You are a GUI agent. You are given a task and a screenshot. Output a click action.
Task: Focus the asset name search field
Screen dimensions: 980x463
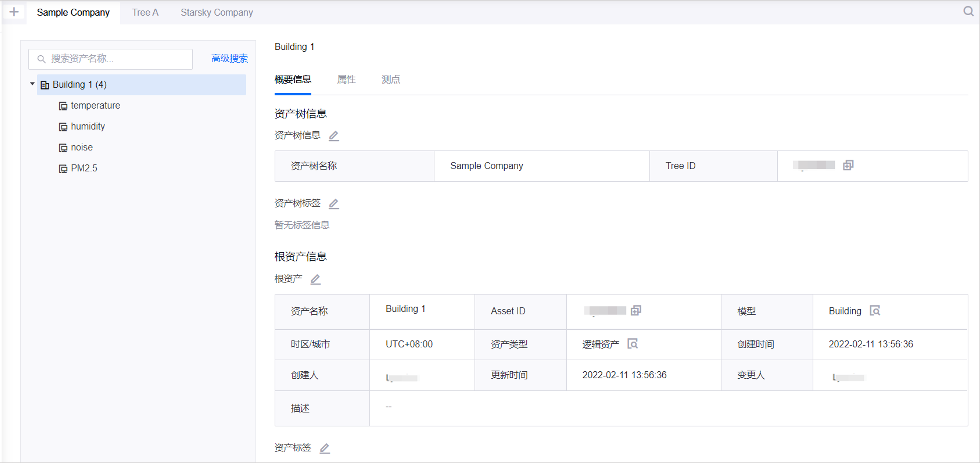click(x=114, y=59)
